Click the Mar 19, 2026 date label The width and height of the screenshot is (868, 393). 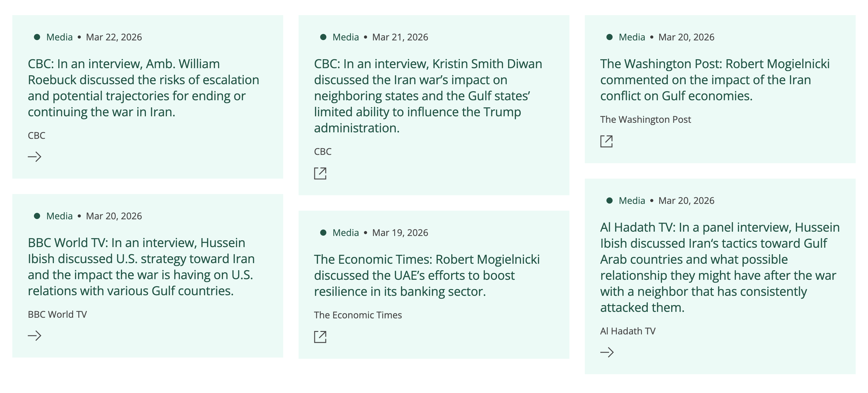400,233
